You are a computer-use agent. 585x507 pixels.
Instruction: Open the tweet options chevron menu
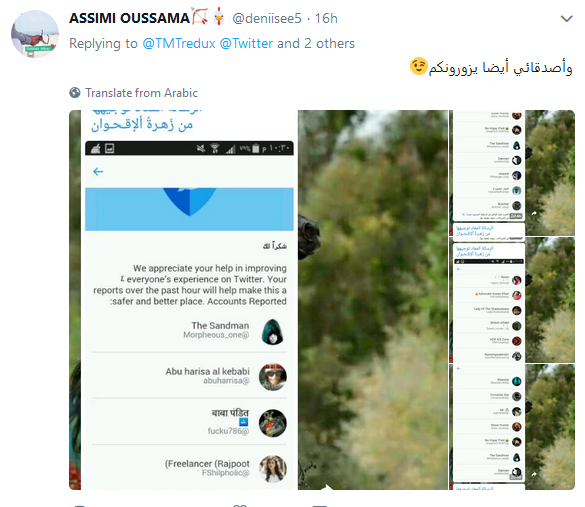pyautogui.click(x=566, y=19)
